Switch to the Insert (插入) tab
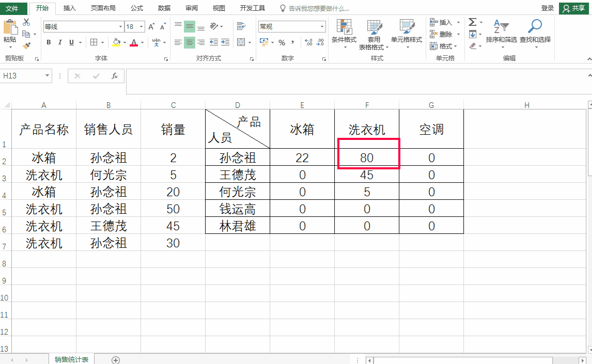 click(69, 8)
